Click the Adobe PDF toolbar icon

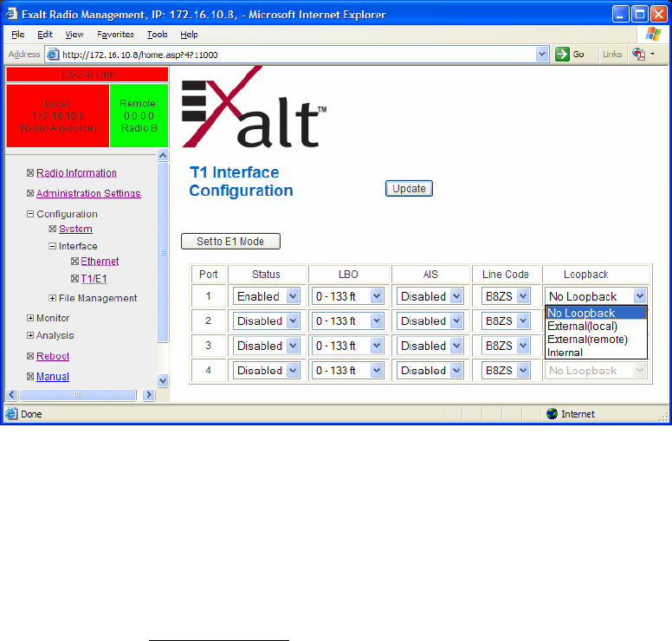[x=638, y=55]
